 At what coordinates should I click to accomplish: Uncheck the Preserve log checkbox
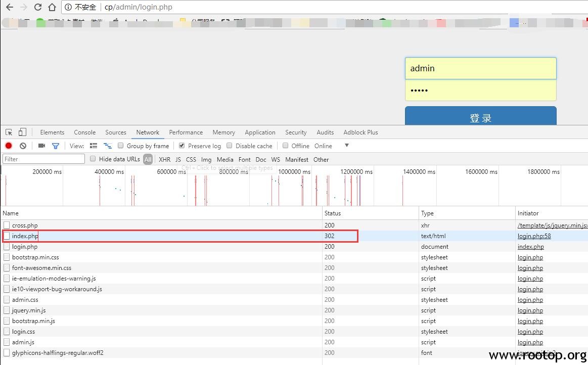182,146
